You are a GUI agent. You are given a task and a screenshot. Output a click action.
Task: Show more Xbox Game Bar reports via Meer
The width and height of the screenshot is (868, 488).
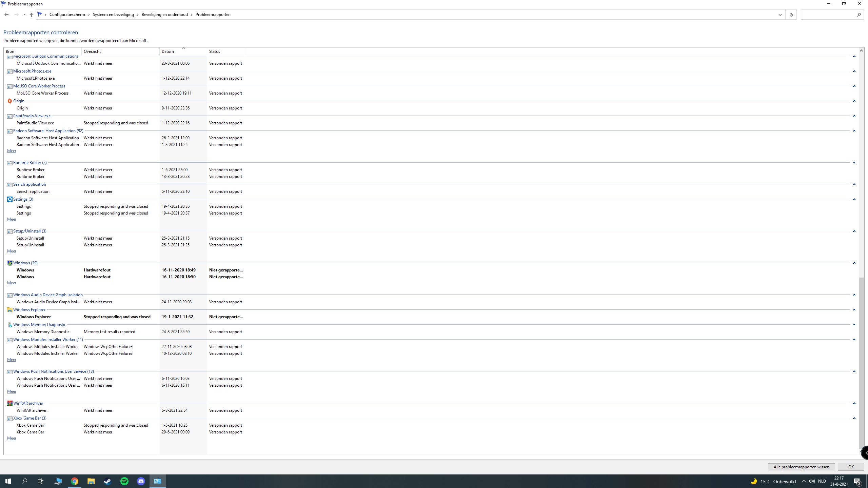point(12,438)
